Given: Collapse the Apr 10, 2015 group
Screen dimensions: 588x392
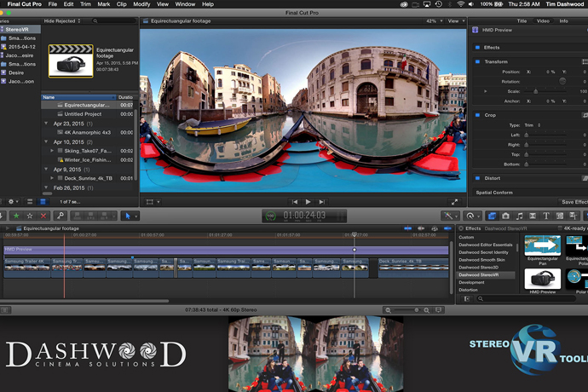Looking at the screenshot, I should tap(46, 141).
